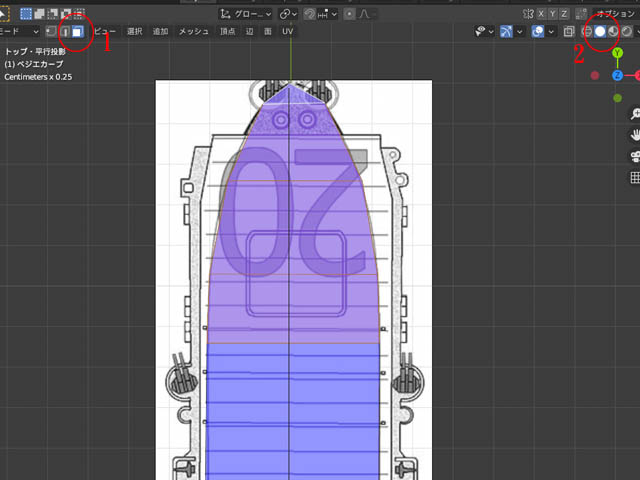The image size is (640, 480).
Task: Click the negative Y axis gizmo dot
Action: coord(618,98)
